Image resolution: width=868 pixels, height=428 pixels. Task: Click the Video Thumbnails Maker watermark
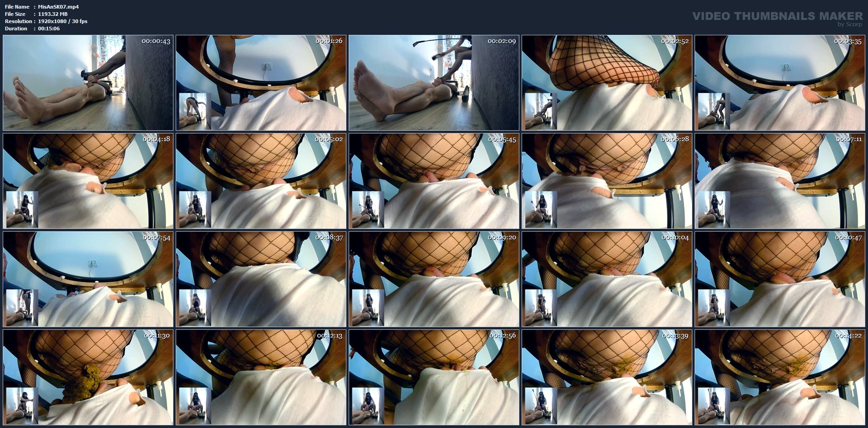click(777, 16)
